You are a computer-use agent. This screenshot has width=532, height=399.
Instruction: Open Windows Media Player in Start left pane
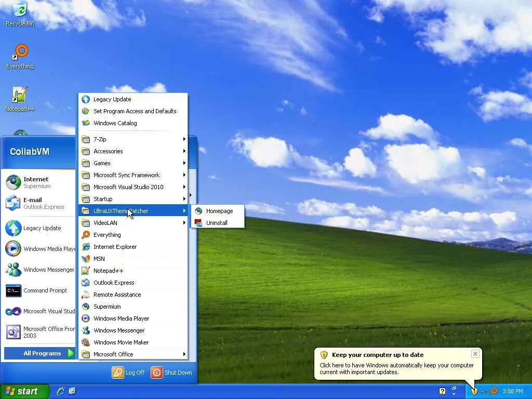(39, 249)
